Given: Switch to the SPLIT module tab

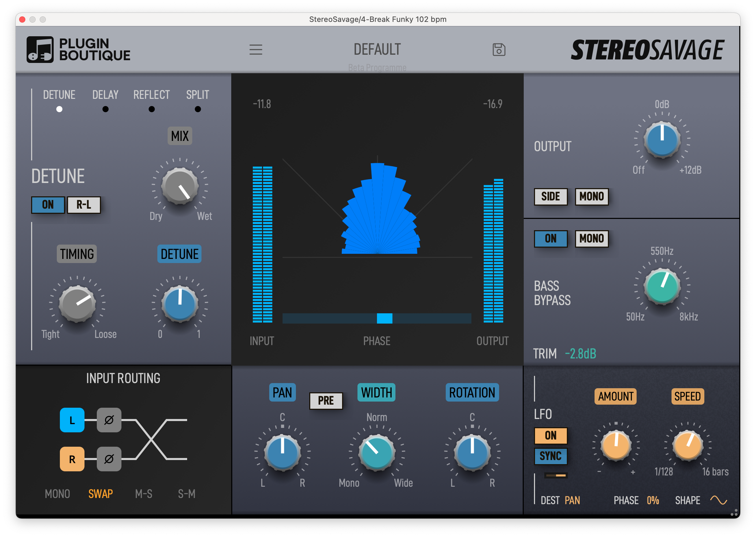Looking at the screenshot, I should [x=197, y=95].
